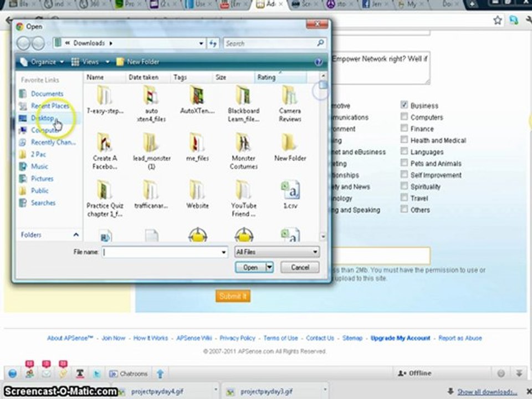
Task: Select the Monster Costumes folder
Action: click(243, 151)
